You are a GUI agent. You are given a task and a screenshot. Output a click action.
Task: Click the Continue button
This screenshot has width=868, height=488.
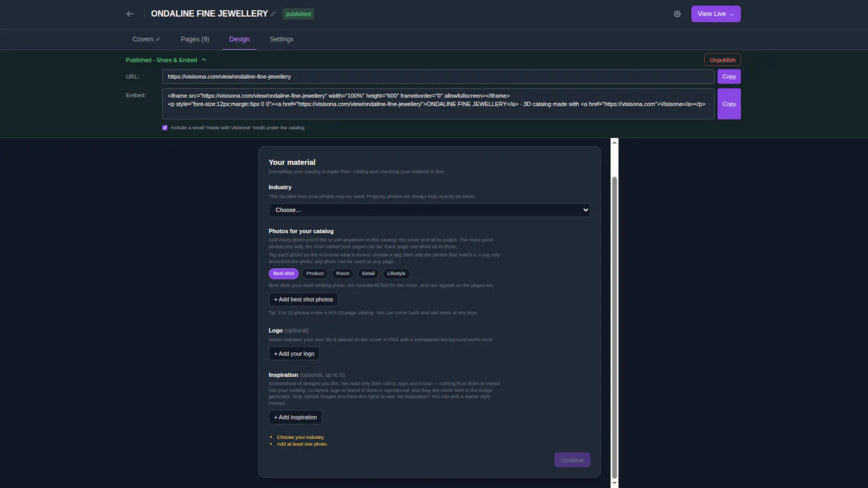572,460
